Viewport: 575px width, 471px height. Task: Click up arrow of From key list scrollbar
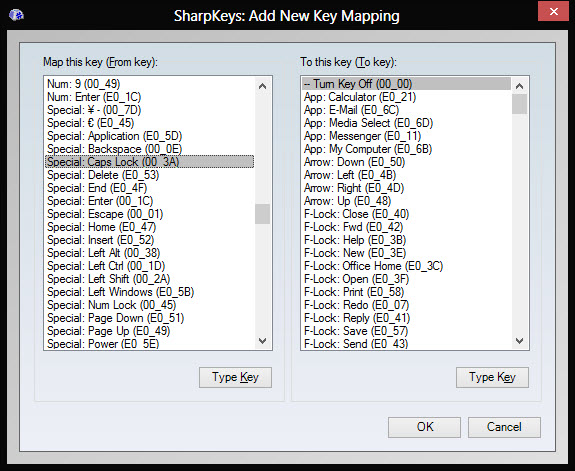262,86
